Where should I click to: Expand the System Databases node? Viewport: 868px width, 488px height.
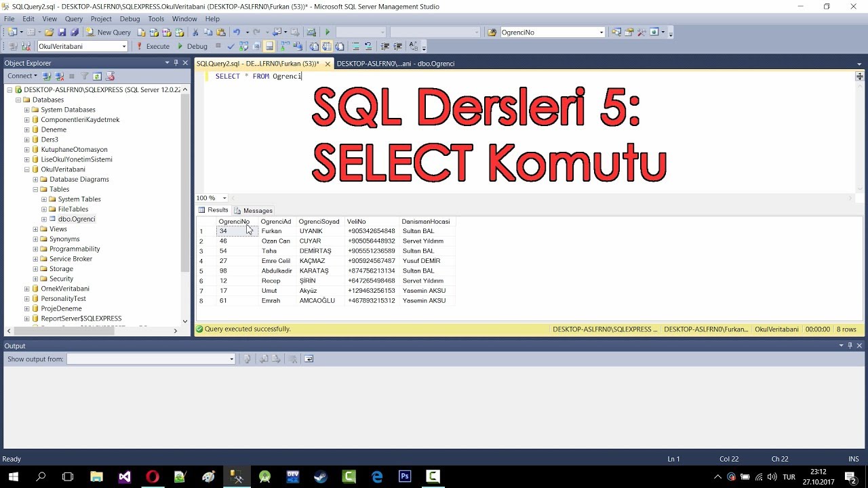click(x=27, y=110)
